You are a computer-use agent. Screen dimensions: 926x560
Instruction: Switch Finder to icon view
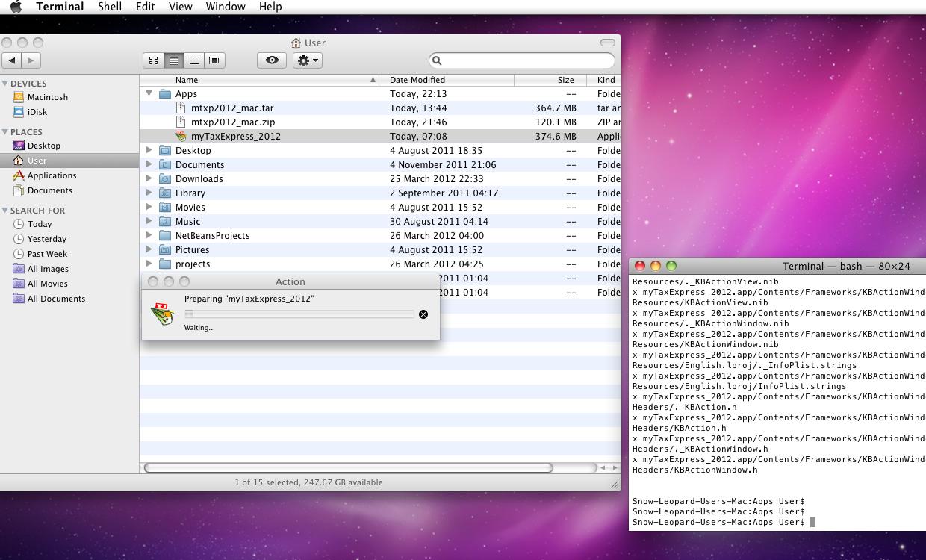coord(153,60)
